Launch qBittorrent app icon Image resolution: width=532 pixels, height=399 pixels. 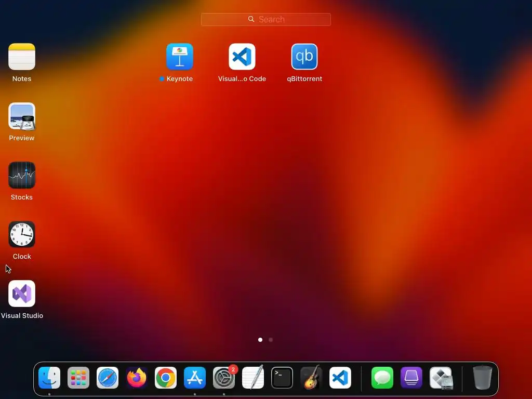click(304, 57)
